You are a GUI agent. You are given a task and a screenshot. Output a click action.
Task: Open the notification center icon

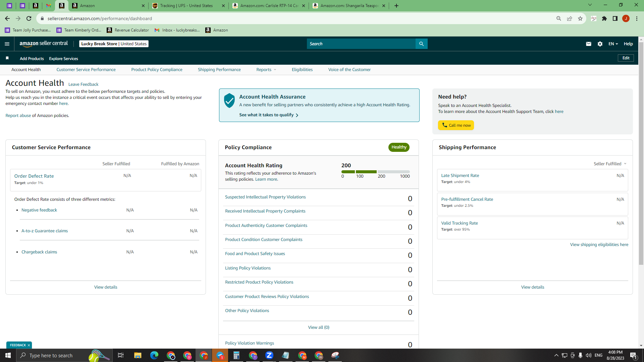click(633, 355)
